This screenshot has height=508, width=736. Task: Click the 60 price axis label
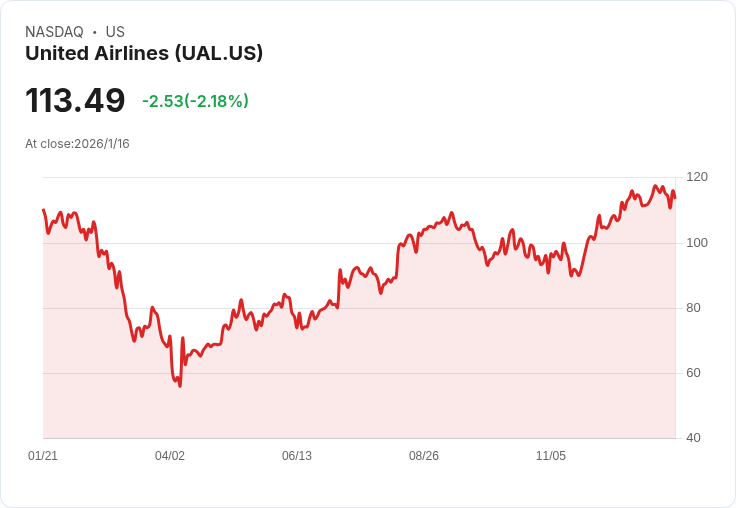pyautogui.click(x=693, y=373)
